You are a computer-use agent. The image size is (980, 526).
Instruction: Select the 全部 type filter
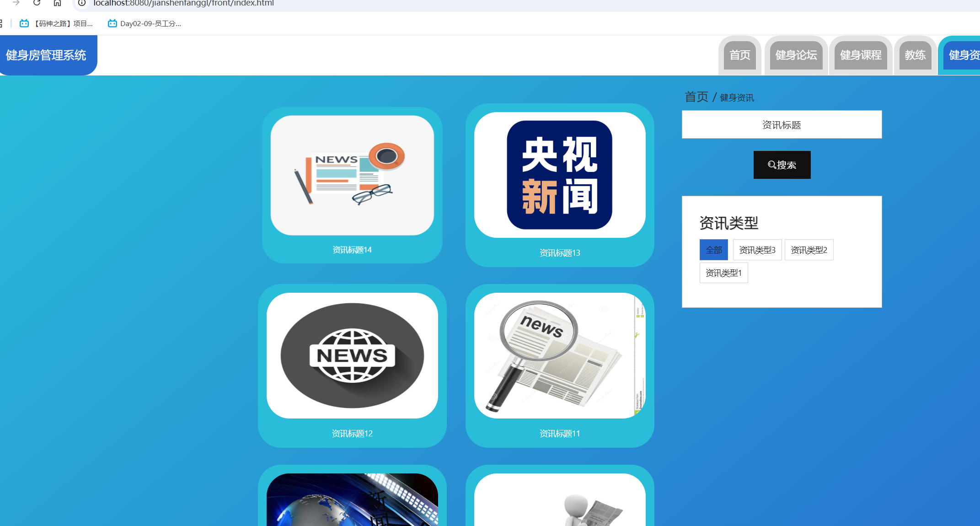[x=713, y=250]
